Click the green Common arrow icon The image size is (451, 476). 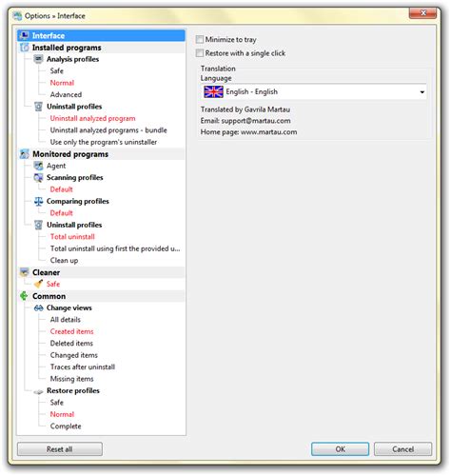click(x=24, y=296)
